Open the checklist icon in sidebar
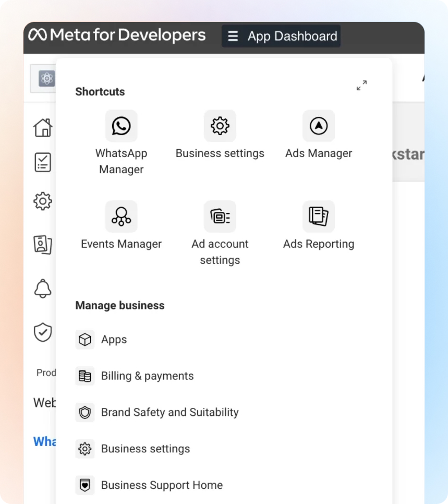 click(43, 162)
